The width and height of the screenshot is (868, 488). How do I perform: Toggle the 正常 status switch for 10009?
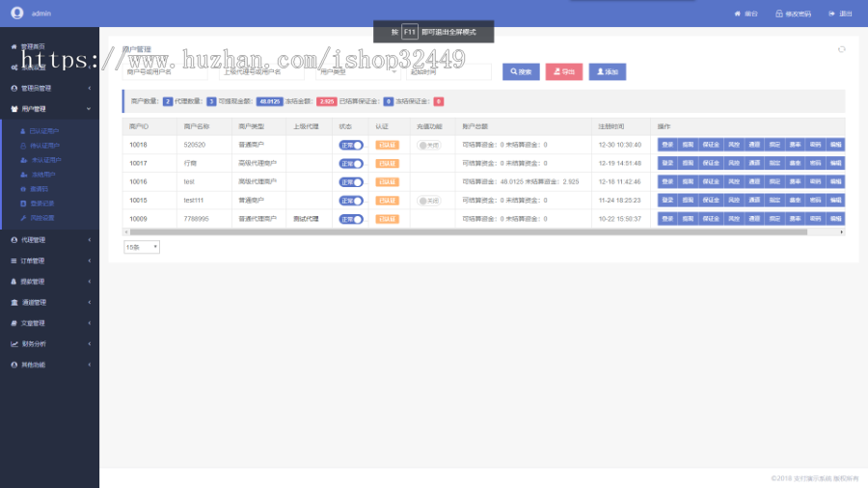point(351,219)
